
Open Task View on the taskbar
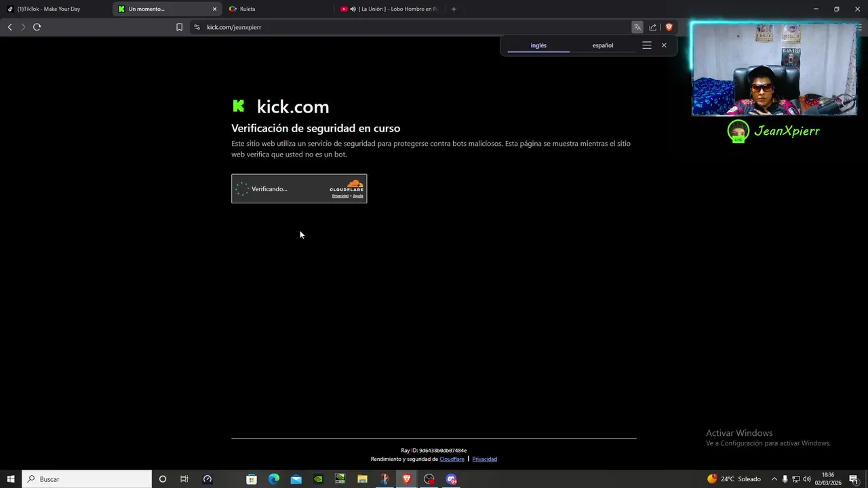(x=184, y=479)
